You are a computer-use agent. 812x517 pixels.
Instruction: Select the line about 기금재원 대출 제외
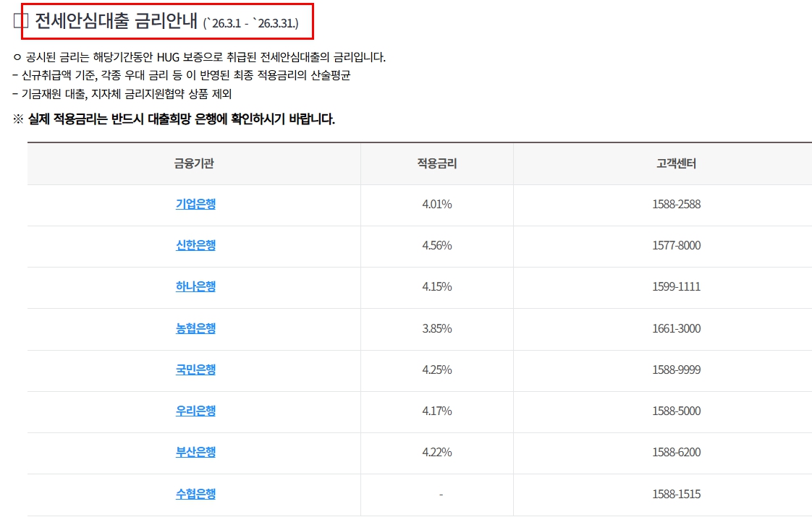[x=122, y=94]
